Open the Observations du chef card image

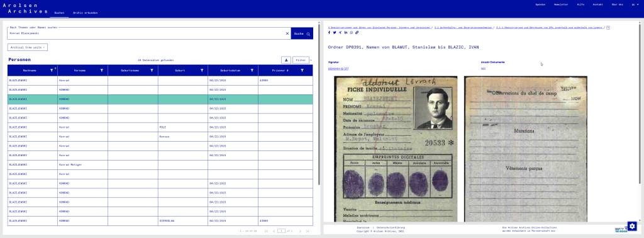tap(525, 149)
